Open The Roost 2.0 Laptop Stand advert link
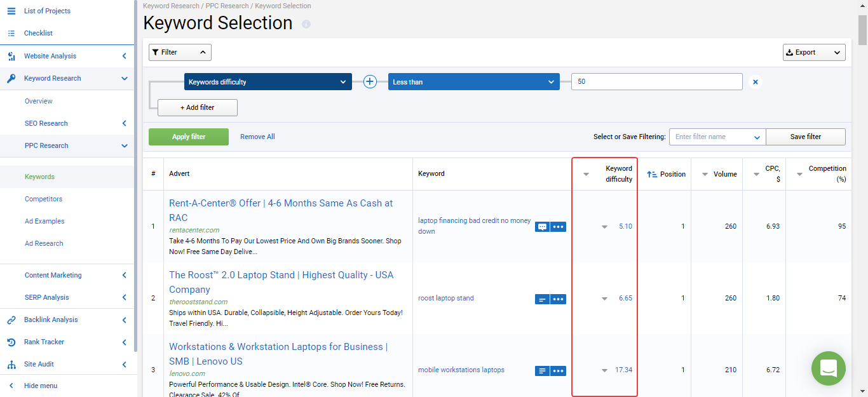 [281, 282]
